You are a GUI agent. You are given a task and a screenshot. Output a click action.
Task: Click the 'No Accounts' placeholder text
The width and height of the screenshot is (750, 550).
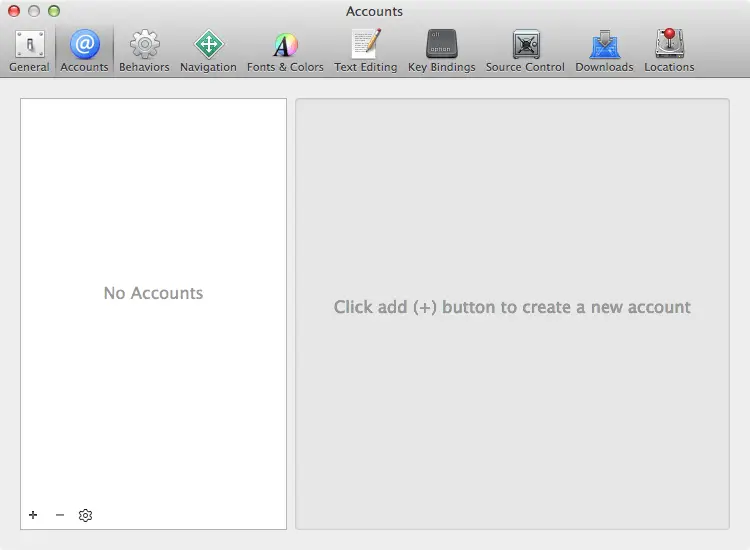(153, 293)
